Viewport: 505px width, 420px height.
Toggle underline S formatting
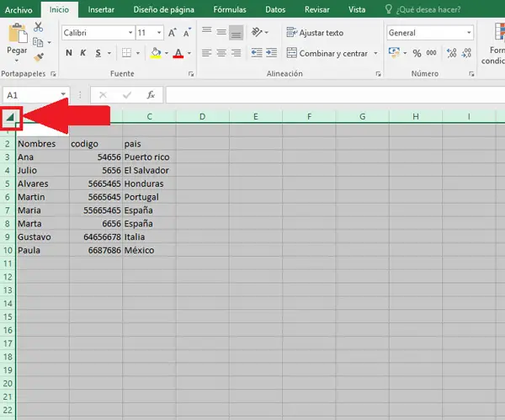(x=98, y=53)
